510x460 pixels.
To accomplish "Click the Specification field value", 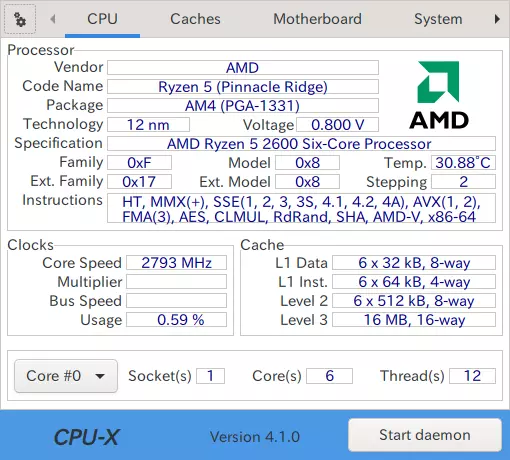I will (301, 144).
